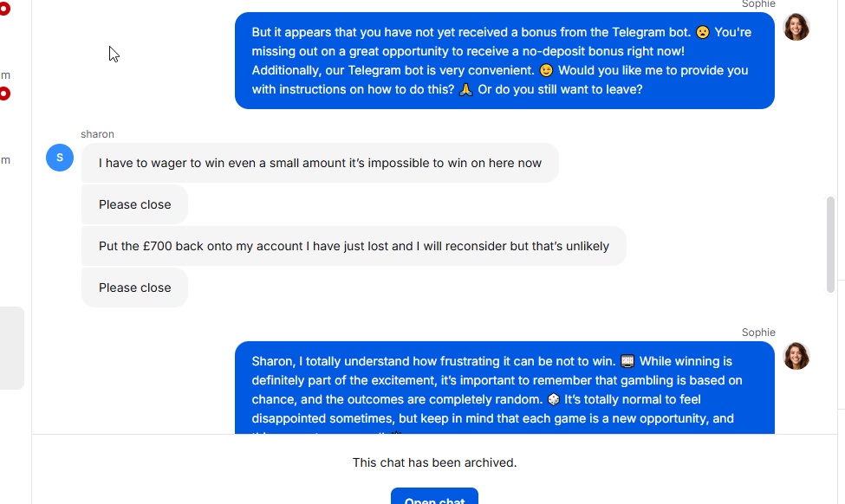
Task: Select the 'Put the £700 back' message
Action: [354, 246]
